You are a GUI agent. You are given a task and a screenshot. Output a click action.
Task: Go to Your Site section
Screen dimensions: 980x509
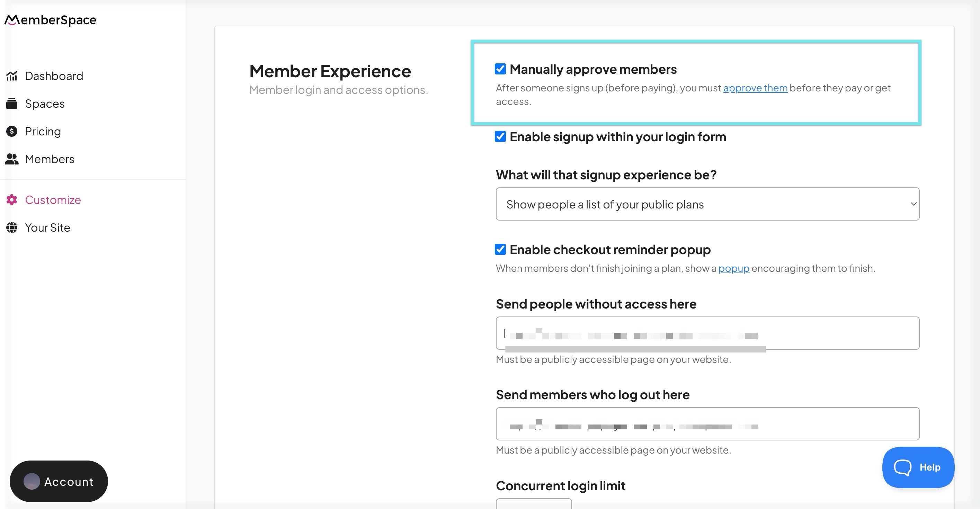click(x=47, y=227)
